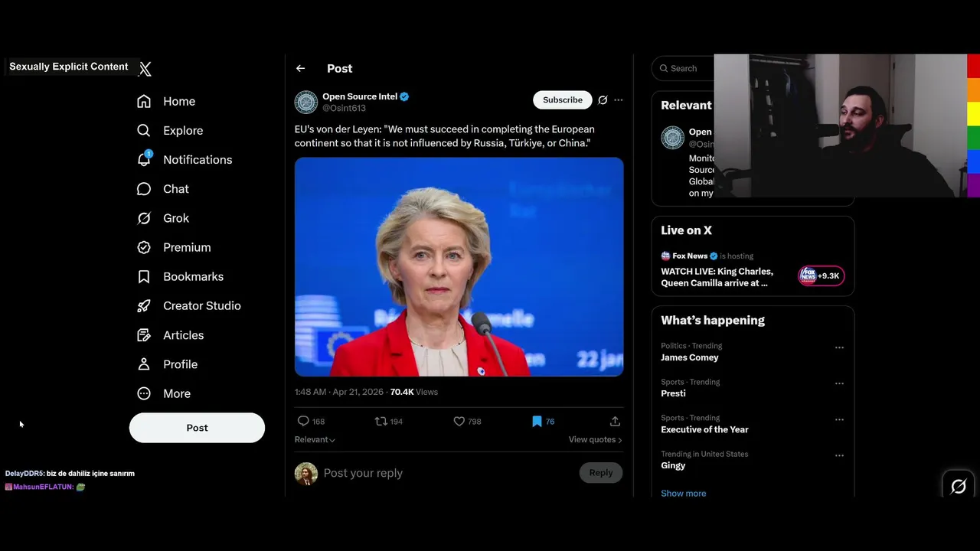Click the share post icon
This screenshot has width=980, height=551.
pos(615,421)
